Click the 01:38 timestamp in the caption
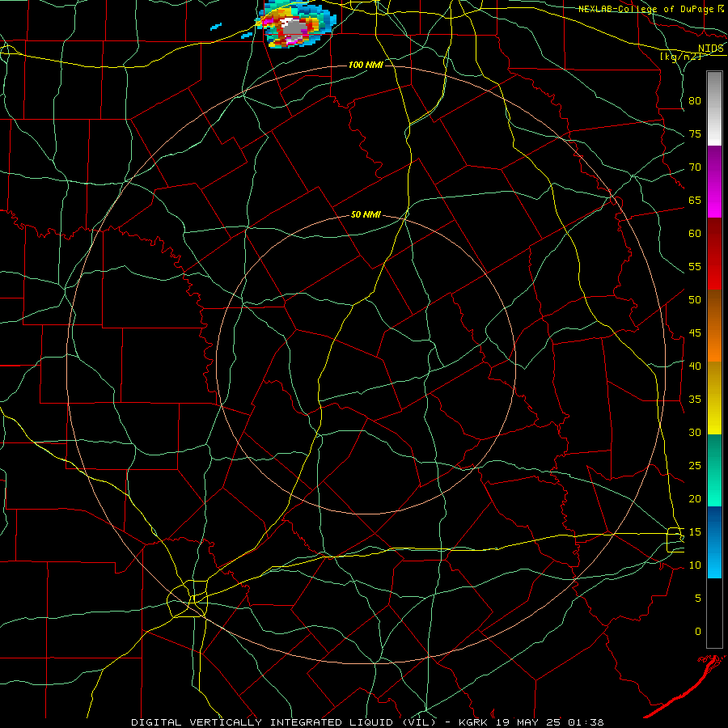This screenshot has height=728, width=728. click(587, 722)
